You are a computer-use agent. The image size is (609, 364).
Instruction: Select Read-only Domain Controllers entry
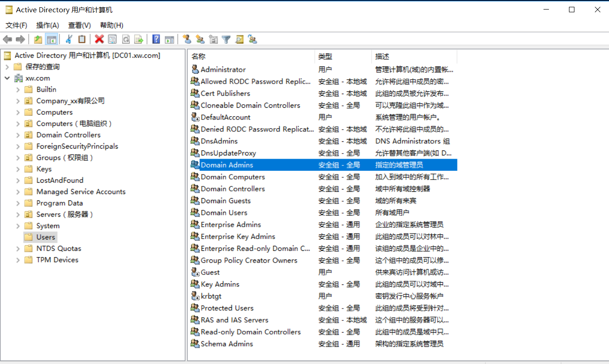point(251,332)
